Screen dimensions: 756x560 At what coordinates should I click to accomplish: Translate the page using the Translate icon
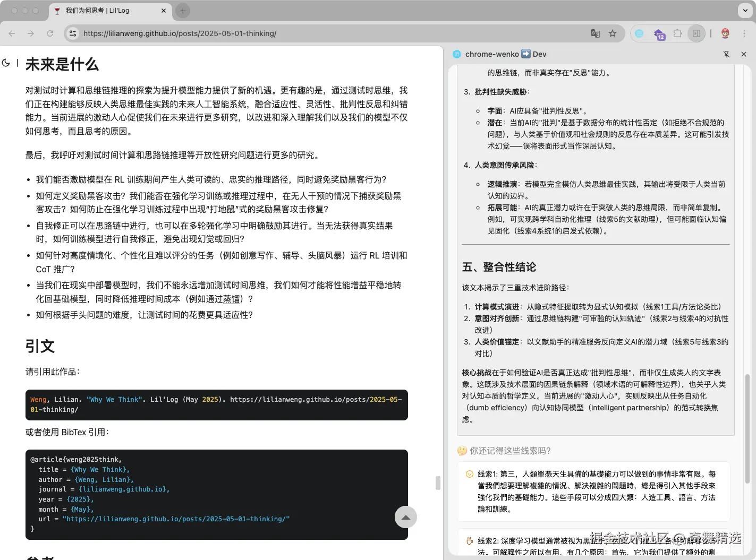[595, 33]
